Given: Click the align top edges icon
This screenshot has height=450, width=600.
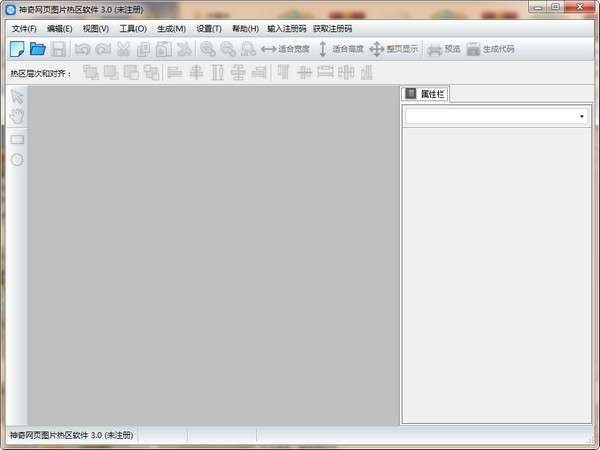Looking at the screenshot, I should [283, 72].
